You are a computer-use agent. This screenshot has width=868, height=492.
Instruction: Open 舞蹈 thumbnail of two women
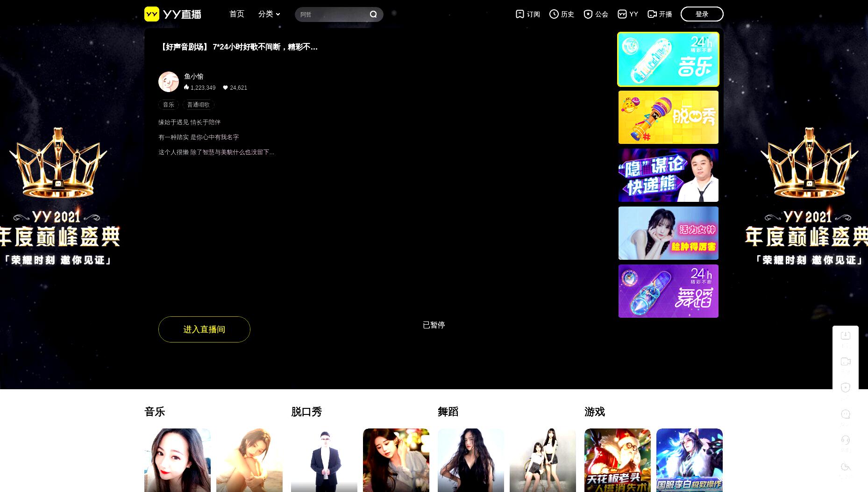click(543, 460)
